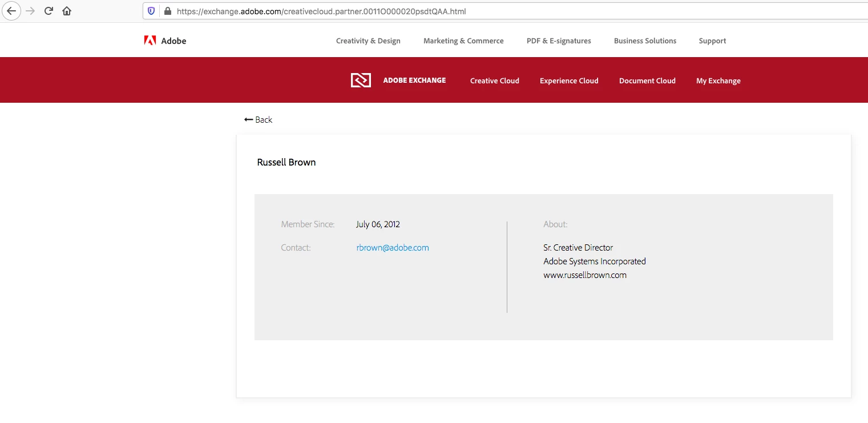Click the Sr. Creative Director text
Viewport: 868px width, 423px height.
pyautogui.click(x=578, y=248)
